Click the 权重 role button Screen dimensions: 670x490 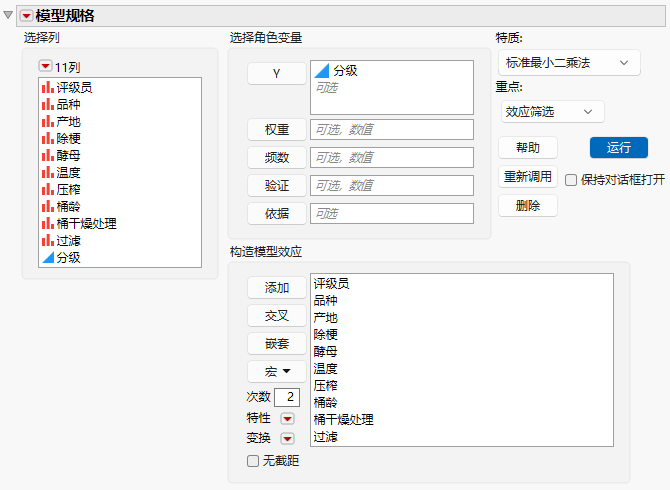coord(277,129)
